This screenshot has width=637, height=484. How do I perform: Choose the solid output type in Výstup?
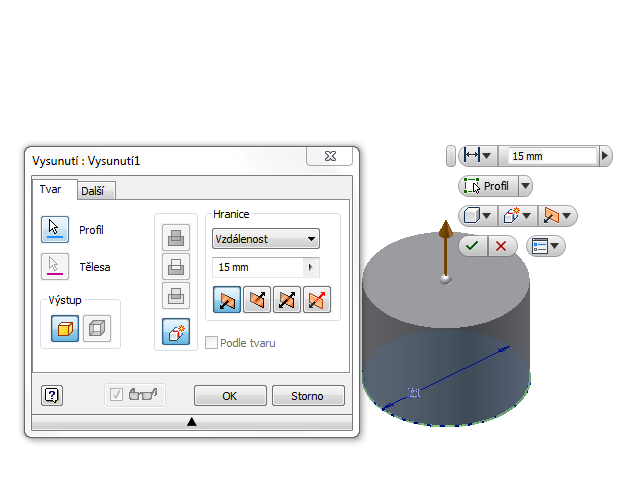pyautogui.click(x=65, y=328)
